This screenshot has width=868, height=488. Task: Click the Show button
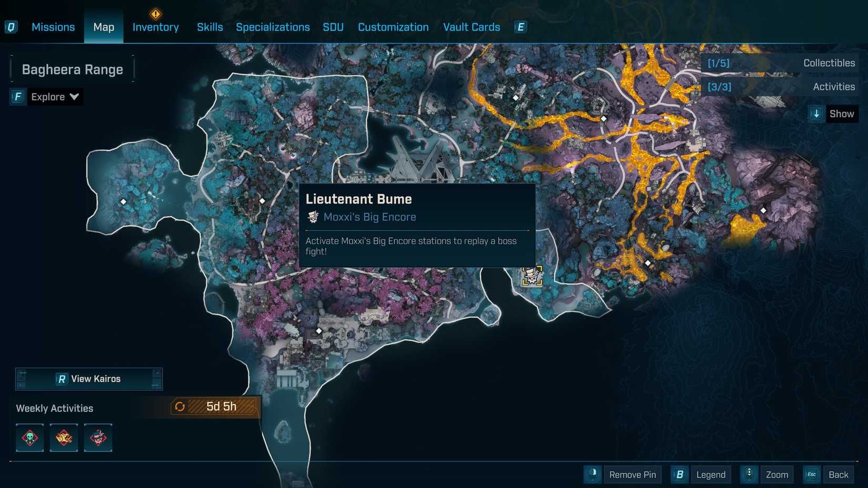(x=842, y=114)
